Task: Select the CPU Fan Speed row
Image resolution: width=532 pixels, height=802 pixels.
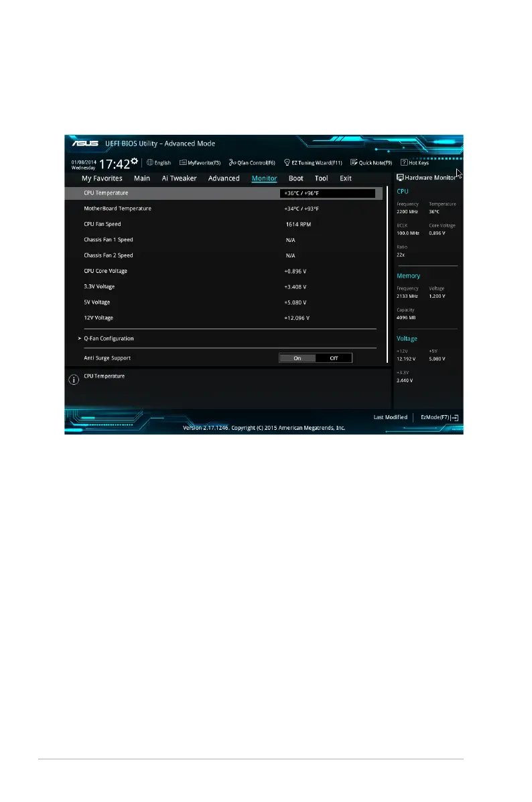Action: 223,224
